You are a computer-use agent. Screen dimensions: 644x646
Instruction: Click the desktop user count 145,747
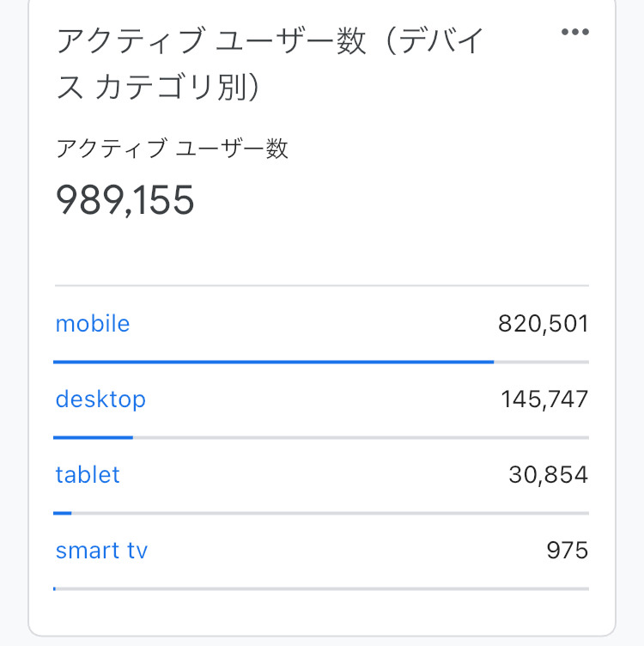[x=544, y=399]
